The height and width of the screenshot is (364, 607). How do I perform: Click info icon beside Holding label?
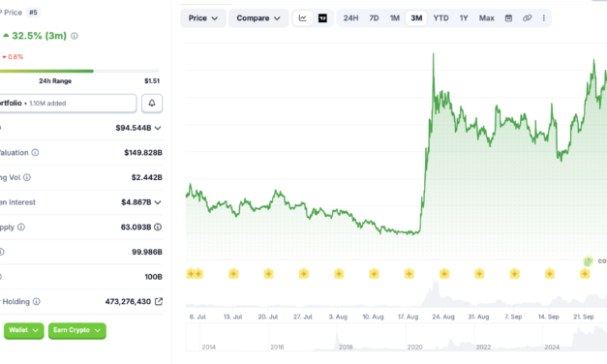click(x=37, y=302)
